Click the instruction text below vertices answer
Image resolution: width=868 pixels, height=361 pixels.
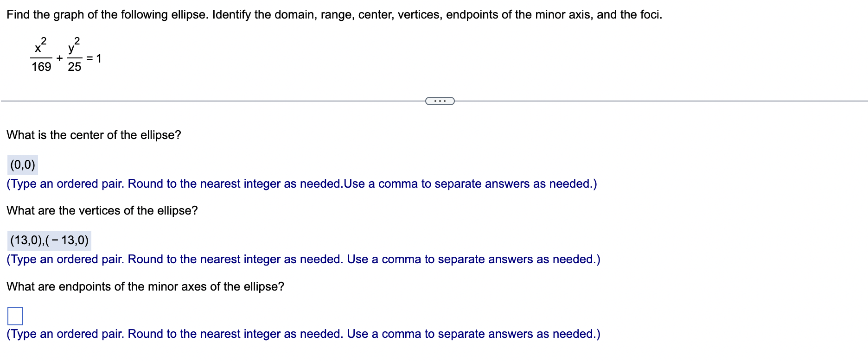pos(303,259)
